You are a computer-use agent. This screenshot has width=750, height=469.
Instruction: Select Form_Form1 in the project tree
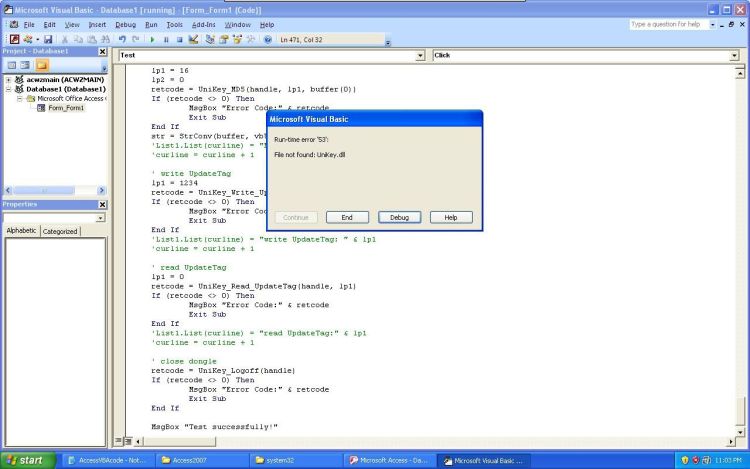(66, 108)
